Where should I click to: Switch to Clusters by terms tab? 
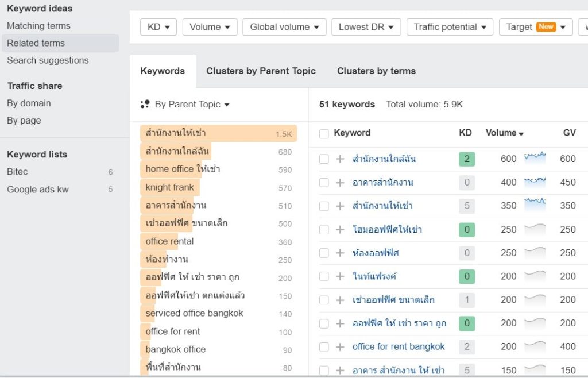[x=377, y=71]
